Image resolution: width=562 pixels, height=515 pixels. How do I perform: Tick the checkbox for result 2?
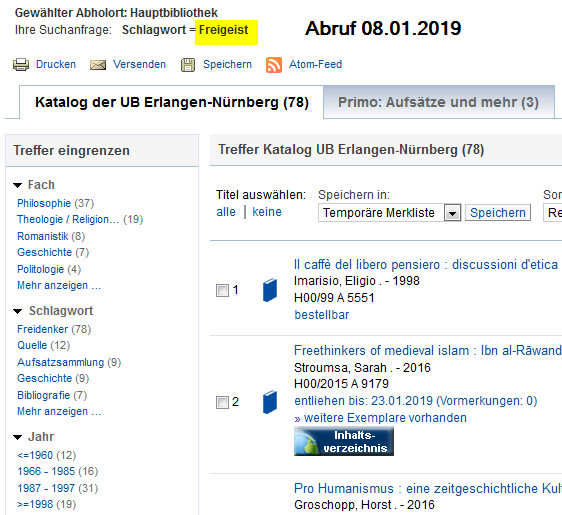[222, 402]
